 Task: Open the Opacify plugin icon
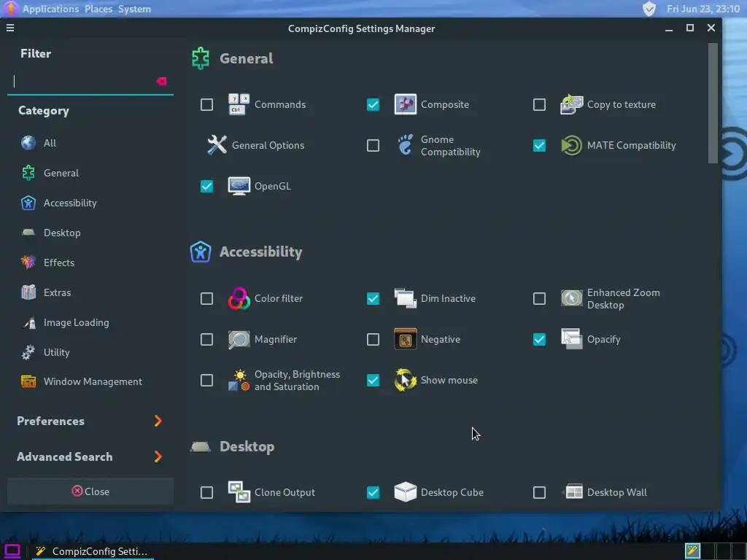571,340
